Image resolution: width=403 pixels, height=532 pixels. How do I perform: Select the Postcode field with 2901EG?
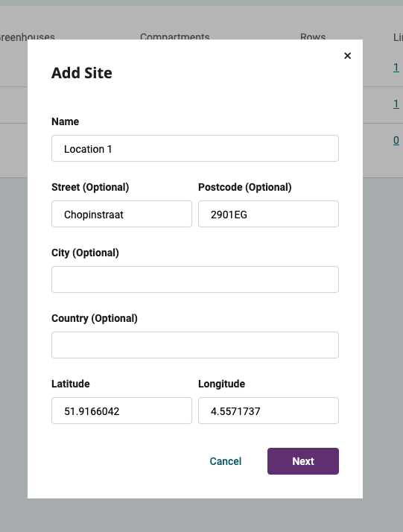(x=268, y=214)
